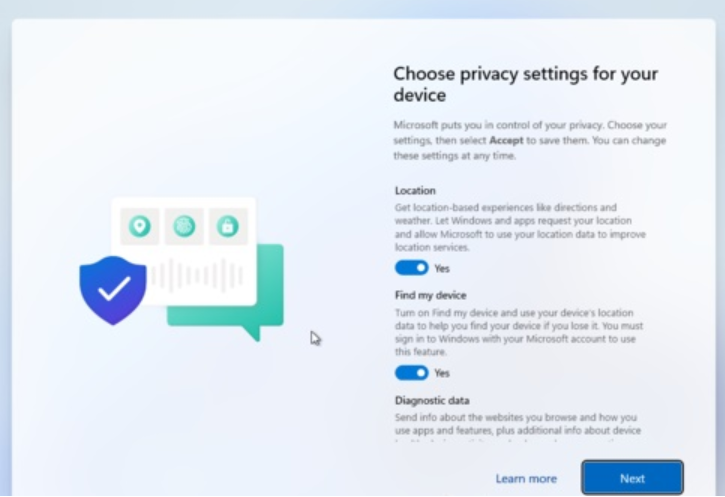
Task: Click the Find my device section heading
Action: [432, 296]
